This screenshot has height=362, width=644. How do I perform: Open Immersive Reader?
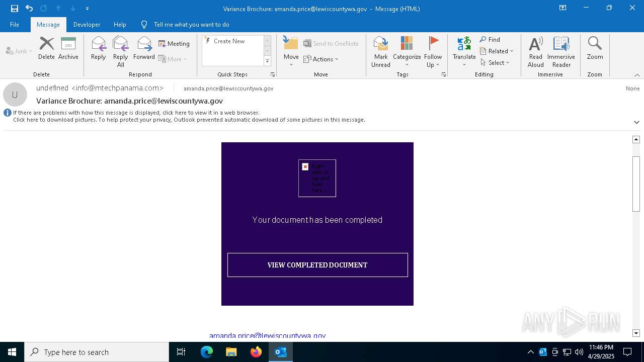click(561, 52)
